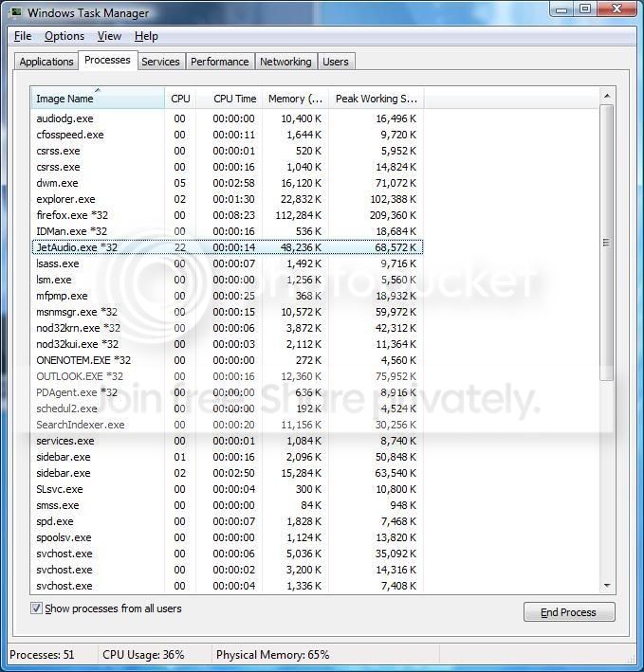The width and height of the screenshot is (644, 672).
Task: Select the lsass.exe process
Action: click(228, 263)
